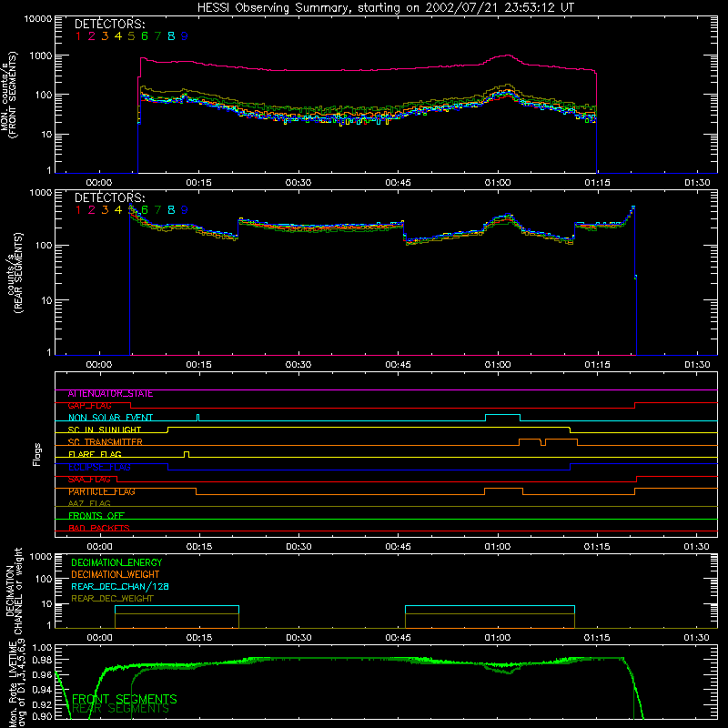Click the 00:15 time label under decimation panel
This screenshot has width=728, height=728.
pyautogui.click(x=199, y=638)
